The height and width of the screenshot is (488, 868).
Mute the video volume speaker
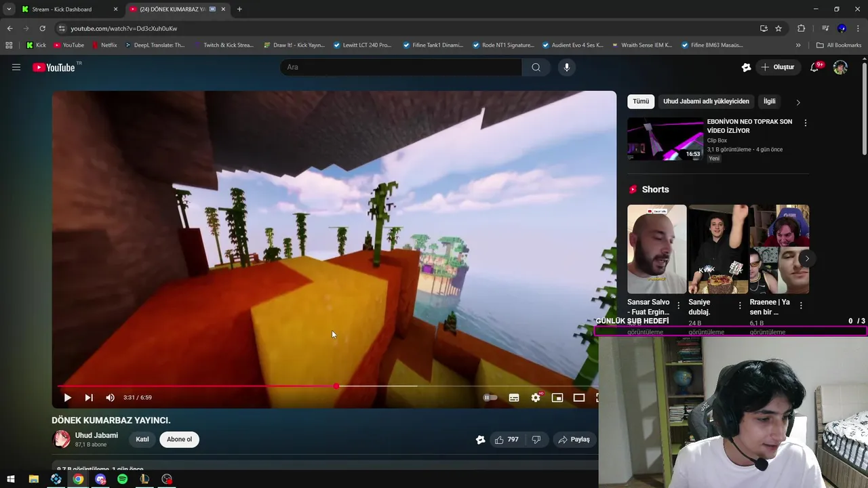pyautogui.click(x=110, y=398)
